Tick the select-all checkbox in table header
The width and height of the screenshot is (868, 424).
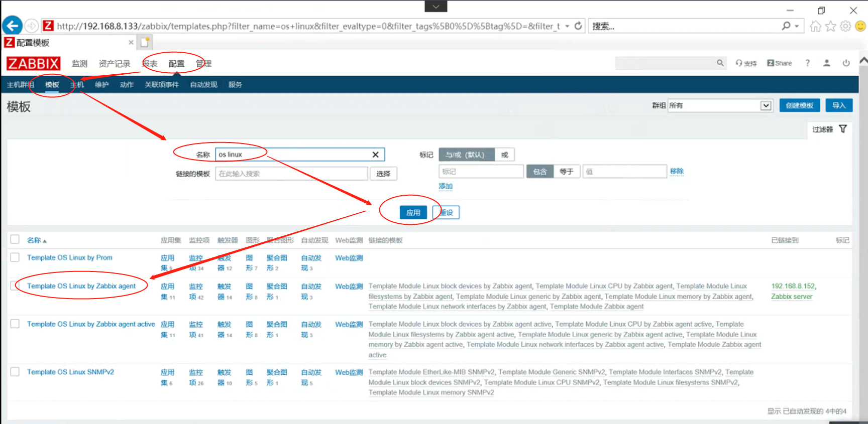[x=15, y=239]
